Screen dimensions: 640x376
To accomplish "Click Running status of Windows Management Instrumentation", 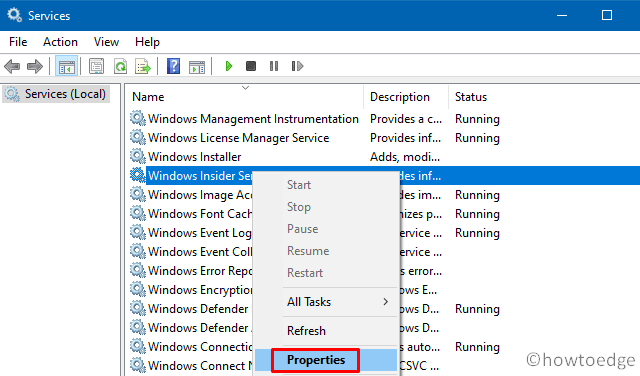I will tap(477, 119).
